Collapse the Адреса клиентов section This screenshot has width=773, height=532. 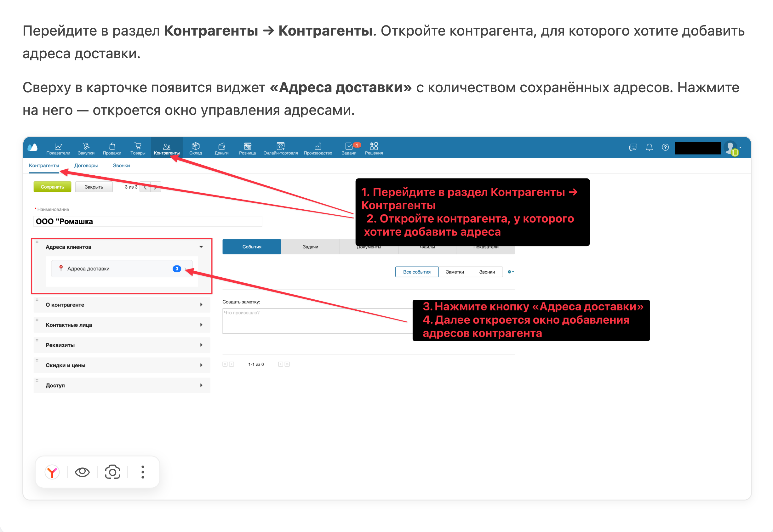pyautogui.click(x=201, y=247)
